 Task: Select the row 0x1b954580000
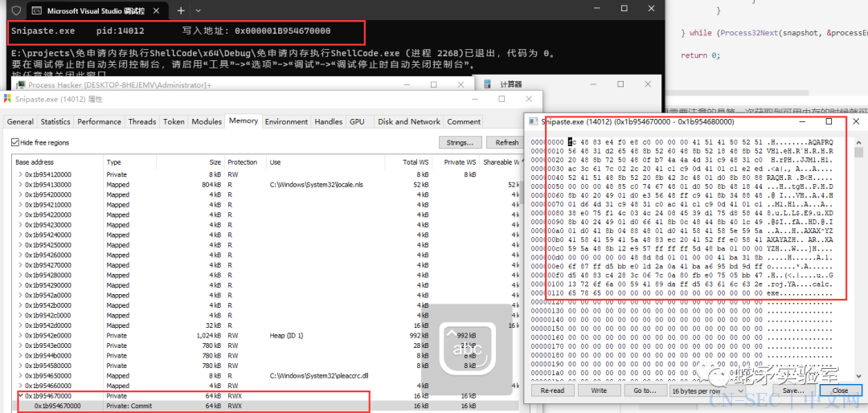[266, 366]
